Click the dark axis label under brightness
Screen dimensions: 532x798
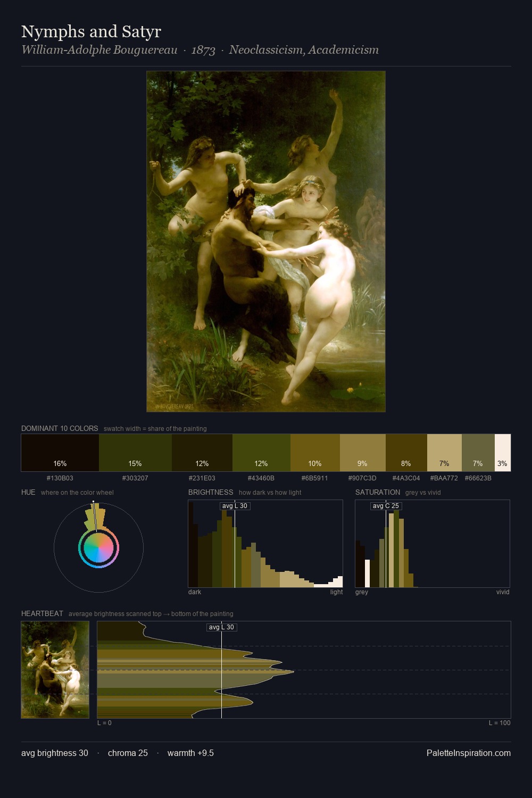pyautogui.click(x=195, y=592)
